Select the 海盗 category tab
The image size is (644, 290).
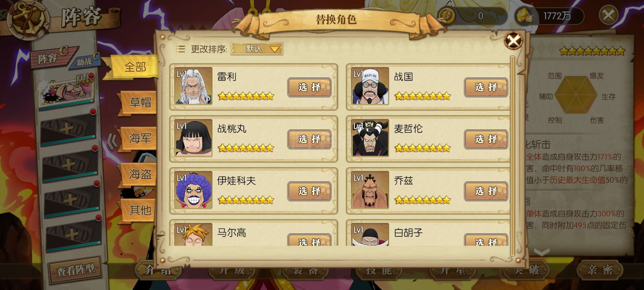139,174
